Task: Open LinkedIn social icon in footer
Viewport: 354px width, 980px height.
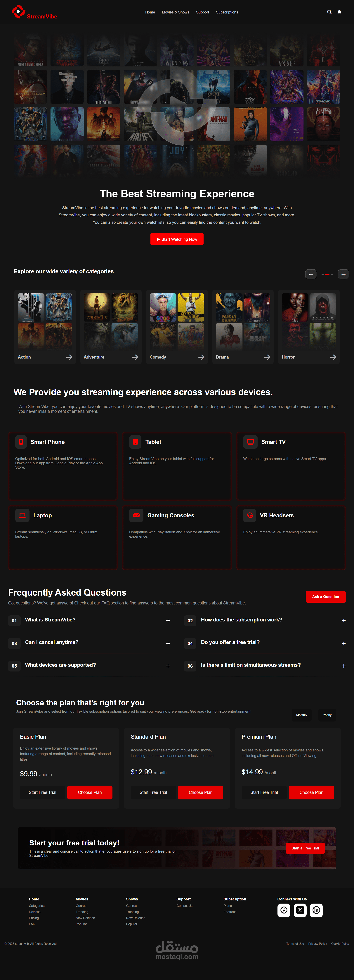Action: click(316, 910)
